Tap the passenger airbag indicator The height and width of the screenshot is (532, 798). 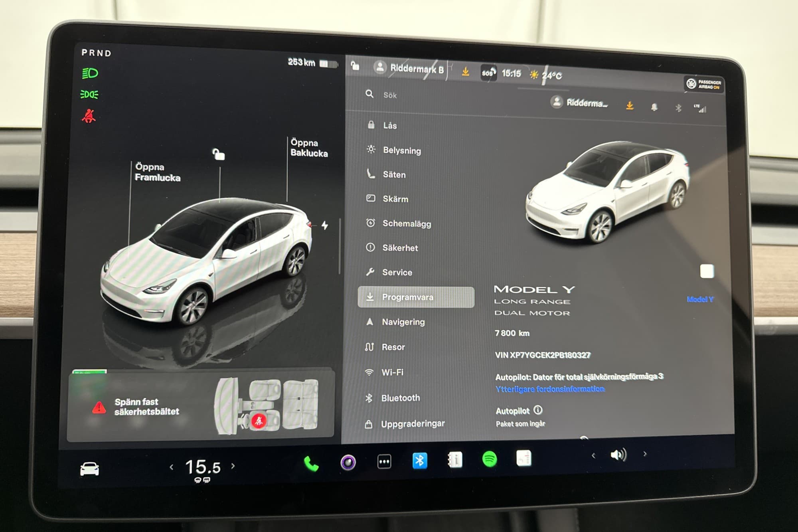coord(704,84)
